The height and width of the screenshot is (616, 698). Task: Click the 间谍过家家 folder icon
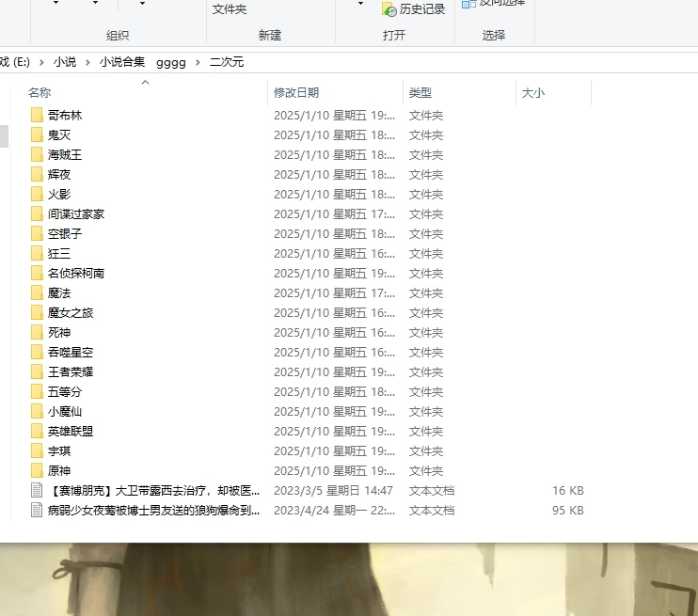(x=37, y=214)
